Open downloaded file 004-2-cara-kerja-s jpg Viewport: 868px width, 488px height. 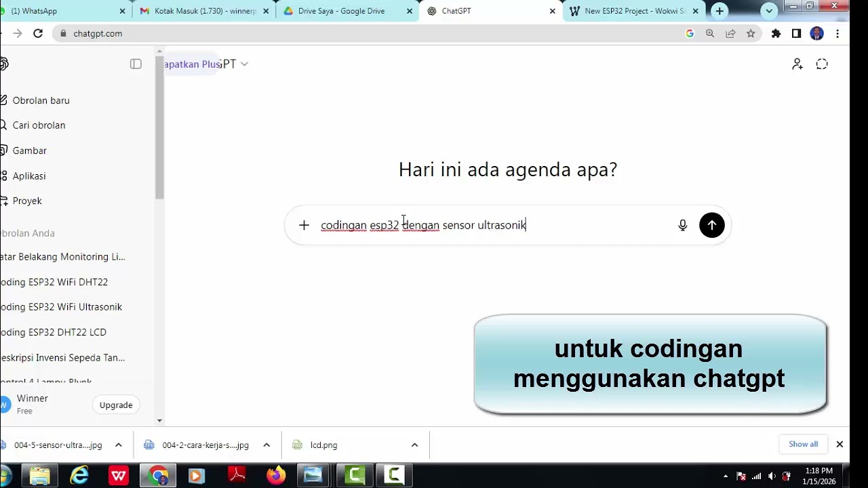[205, 445]
